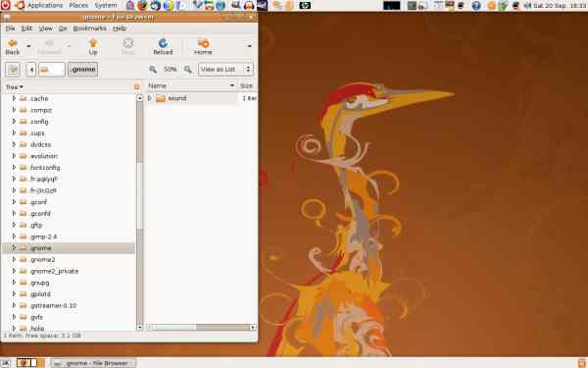The image size is (588, 368).
Task: Reset zoom via the 50% label
Action: 171,69
